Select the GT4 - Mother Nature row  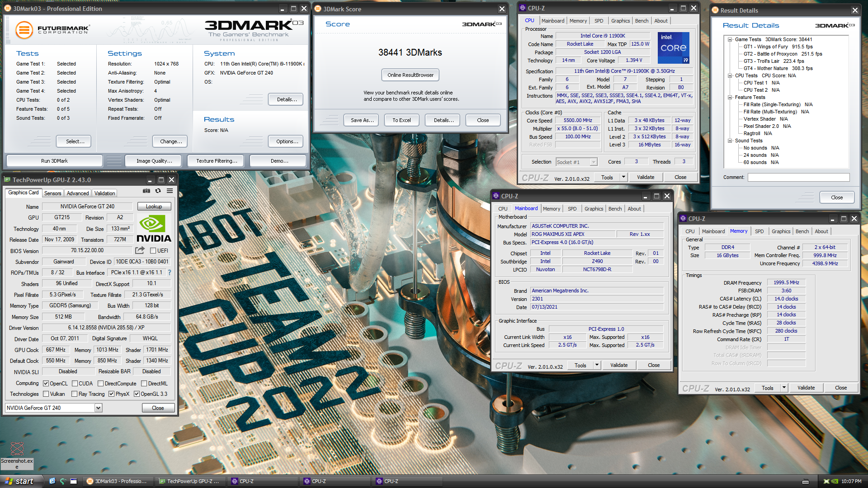pyautogui.click(x=778, y=69)
